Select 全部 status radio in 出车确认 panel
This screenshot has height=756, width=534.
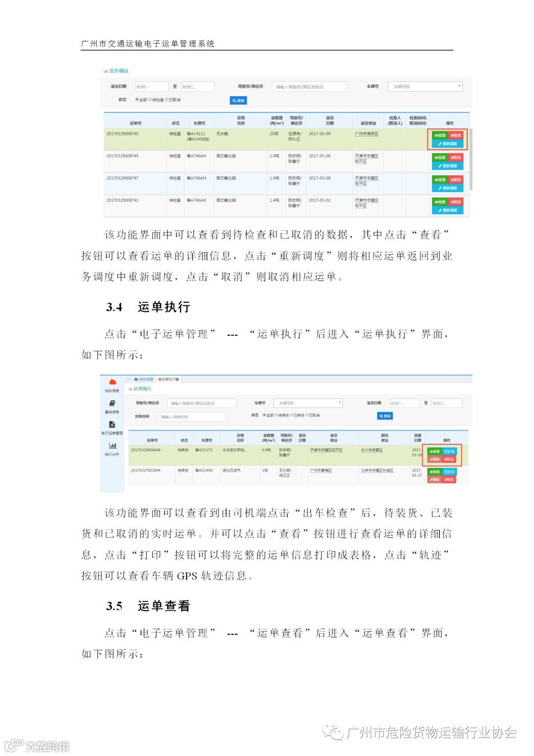pyautogui.click(x=137, y=99)
